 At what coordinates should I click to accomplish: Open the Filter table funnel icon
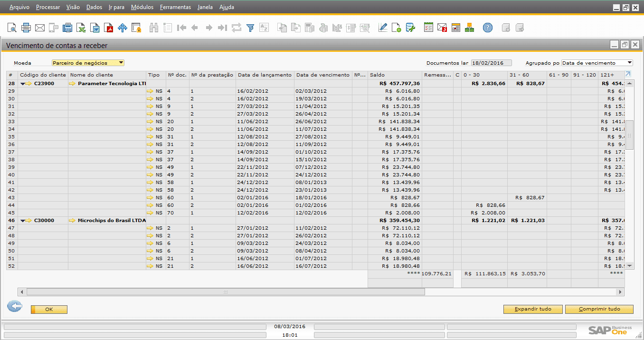tap(250, 28)
